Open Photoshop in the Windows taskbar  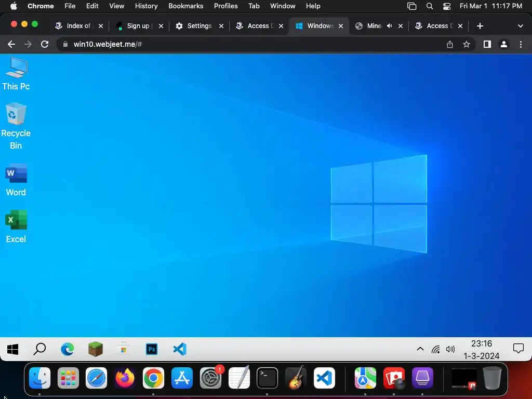tap(152, 349)
